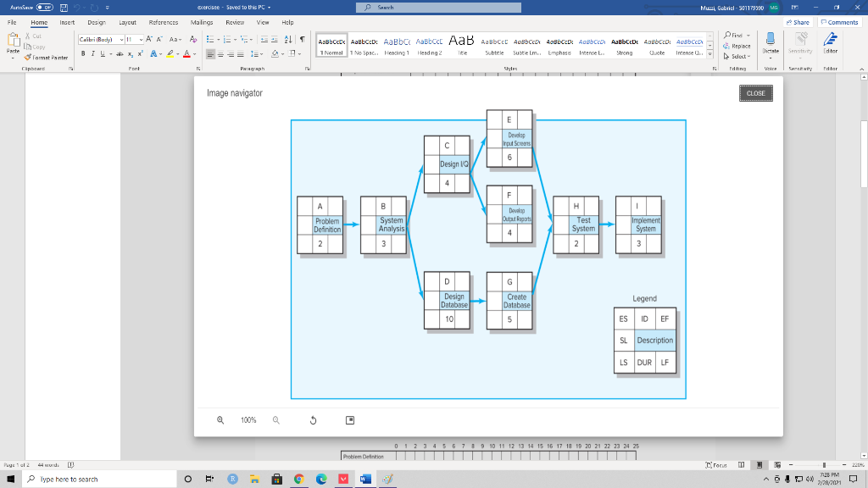Click the Underline icon
This screenshot has width=868, height=488.
tap(103, 53)
